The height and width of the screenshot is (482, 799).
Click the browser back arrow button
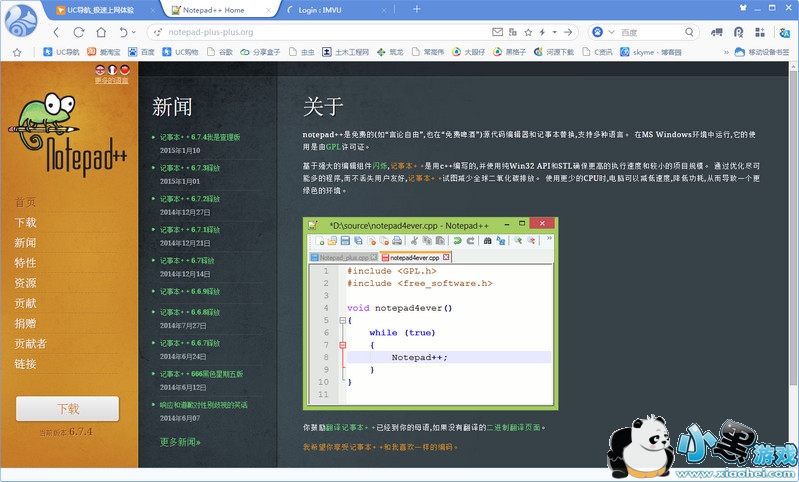point(56,32)
